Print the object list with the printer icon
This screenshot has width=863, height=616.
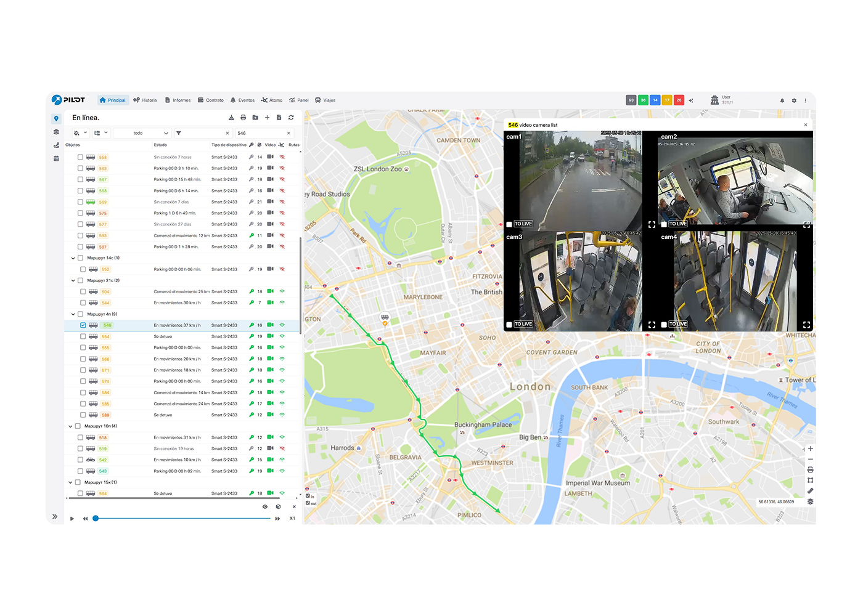(x=243, y=118)
